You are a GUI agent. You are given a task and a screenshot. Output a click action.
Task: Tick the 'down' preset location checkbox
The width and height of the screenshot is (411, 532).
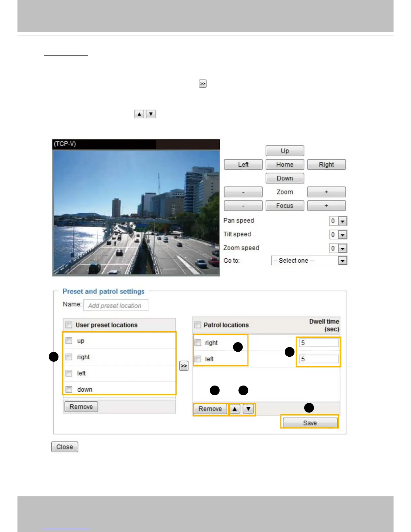69,389
